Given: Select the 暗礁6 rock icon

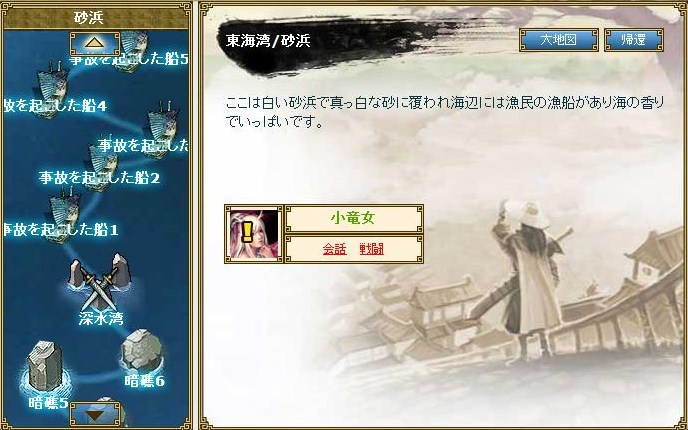Looking at the screenshot, I should point(141,351).
